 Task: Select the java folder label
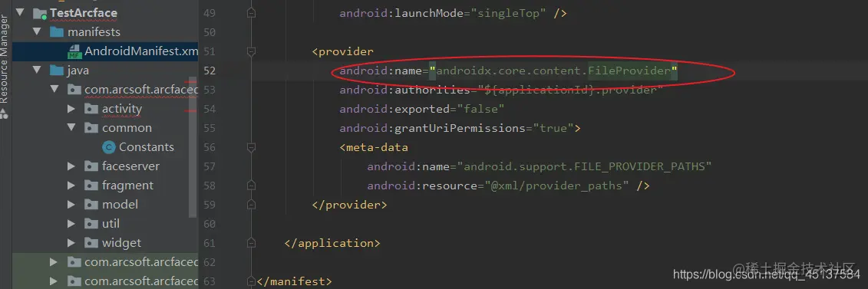78,71
